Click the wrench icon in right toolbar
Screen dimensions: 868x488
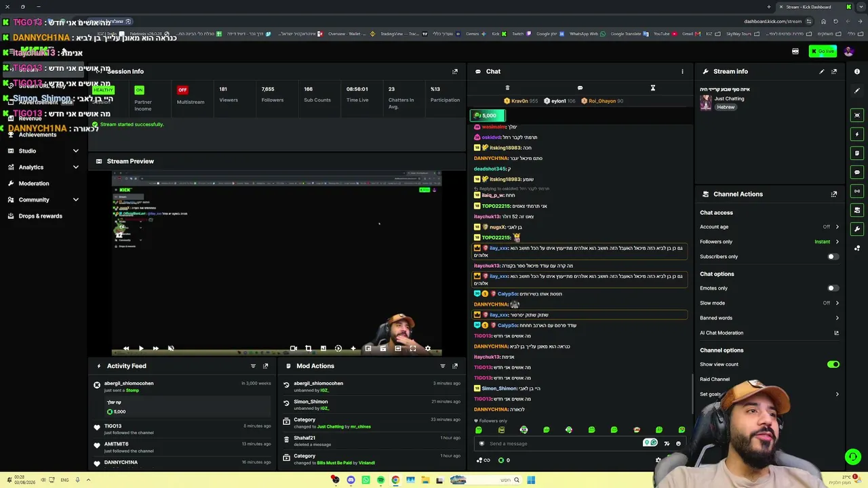point(857,229)
